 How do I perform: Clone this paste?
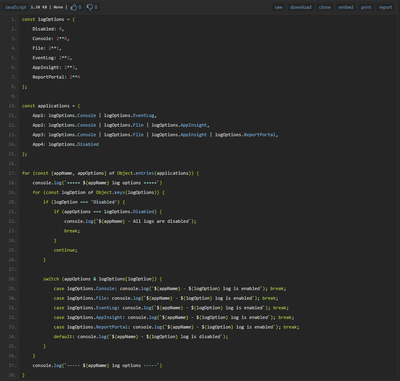click(x=325, y=7)
